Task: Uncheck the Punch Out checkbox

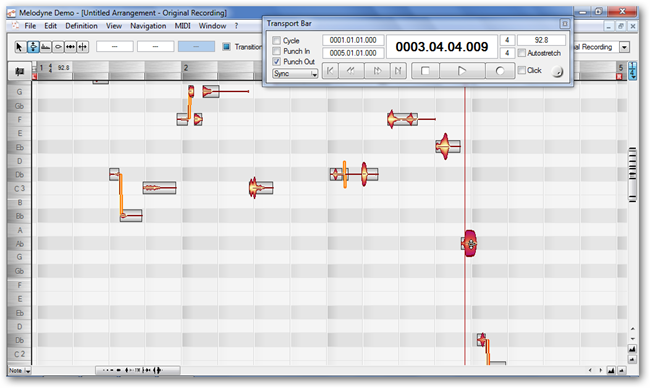Action: (x=276, y=61)
